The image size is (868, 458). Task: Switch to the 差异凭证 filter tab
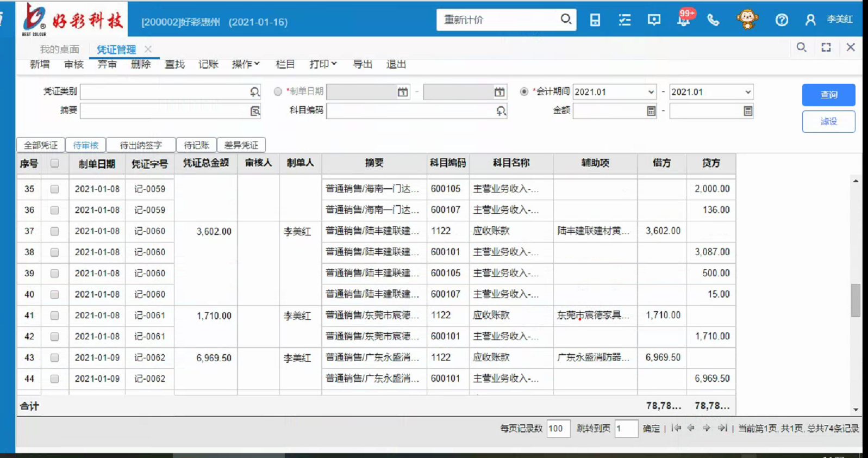pyautogui.click(x=241, y=145)
